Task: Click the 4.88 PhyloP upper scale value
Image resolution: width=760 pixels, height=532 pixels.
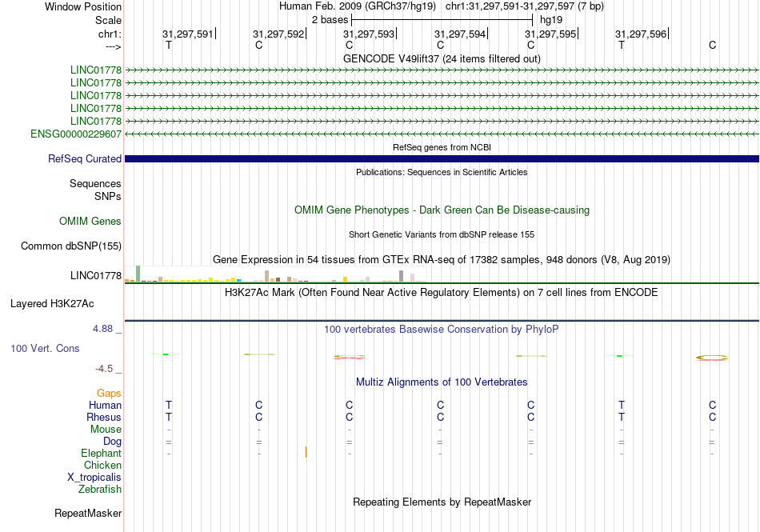Action: (x=102, y=329)
